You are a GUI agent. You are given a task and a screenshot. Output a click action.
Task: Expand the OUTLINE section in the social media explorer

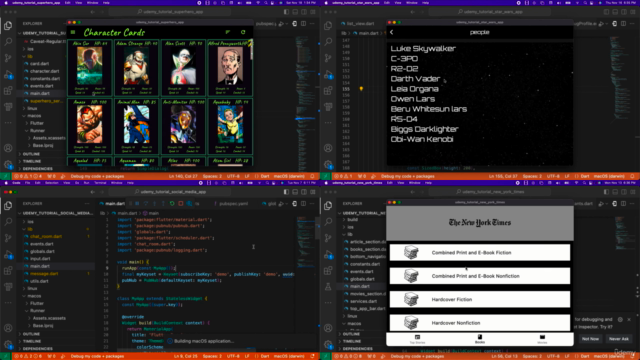pyautogui.click(x=31, y=334)
